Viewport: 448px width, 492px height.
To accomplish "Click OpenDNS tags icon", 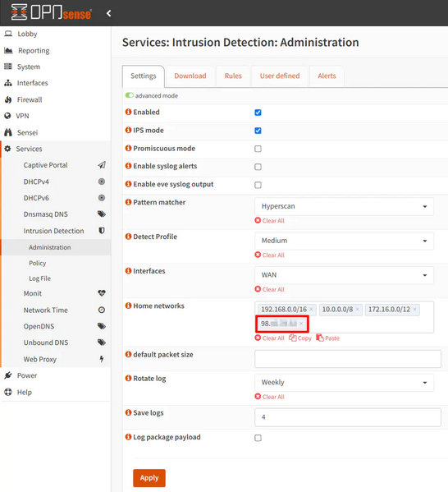I will tap(102, 326).
